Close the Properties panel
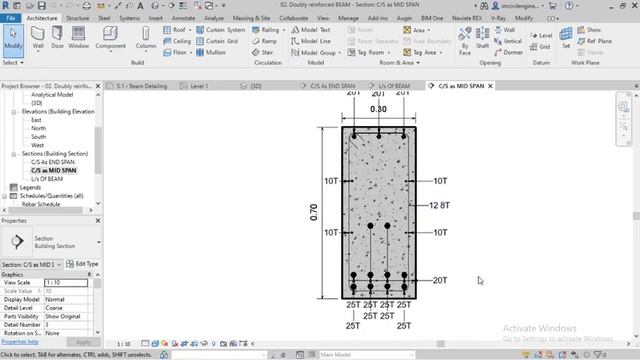Image resolution: width=640 pixels, height=360 pixels. (98, 221)
